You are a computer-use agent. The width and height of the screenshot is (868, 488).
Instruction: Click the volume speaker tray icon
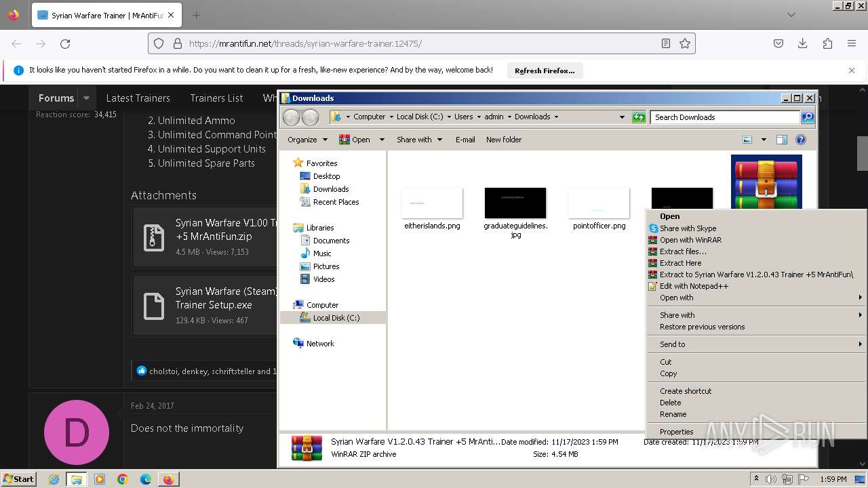tap(772, 479)
